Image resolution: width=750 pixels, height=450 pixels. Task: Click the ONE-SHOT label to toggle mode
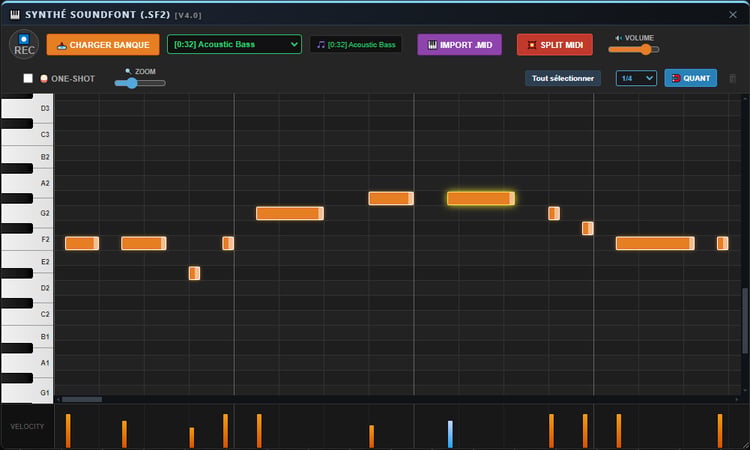point(73,79)
